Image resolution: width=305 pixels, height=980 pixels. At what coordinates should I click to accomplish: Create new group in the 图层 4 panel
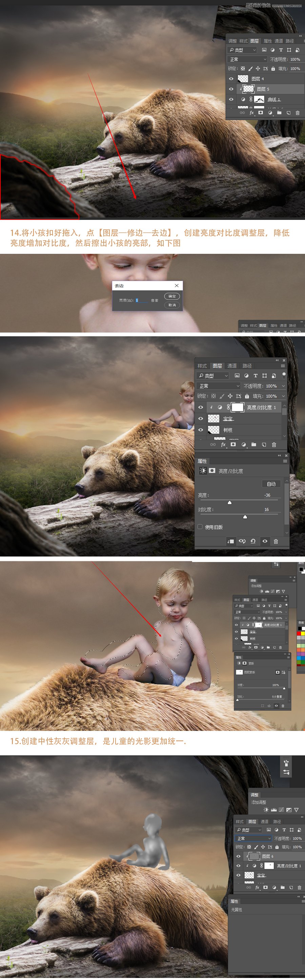(x=279, y=113)
